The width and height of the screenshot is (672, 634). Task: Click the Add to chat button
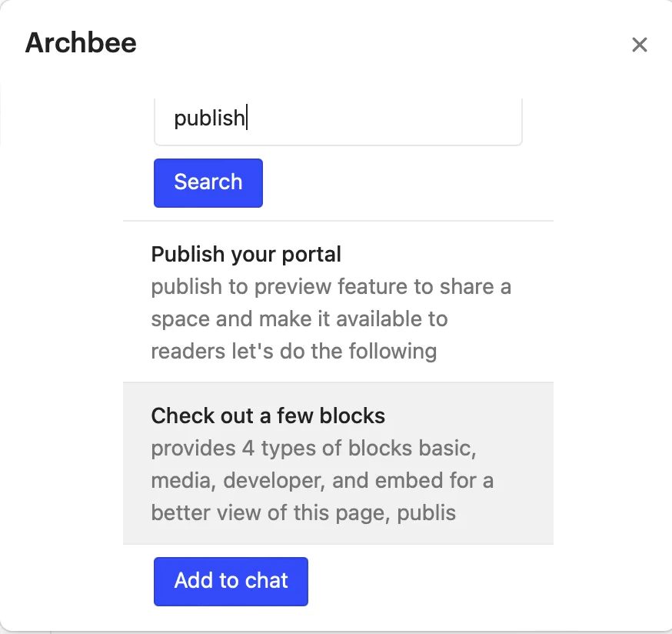231,581
